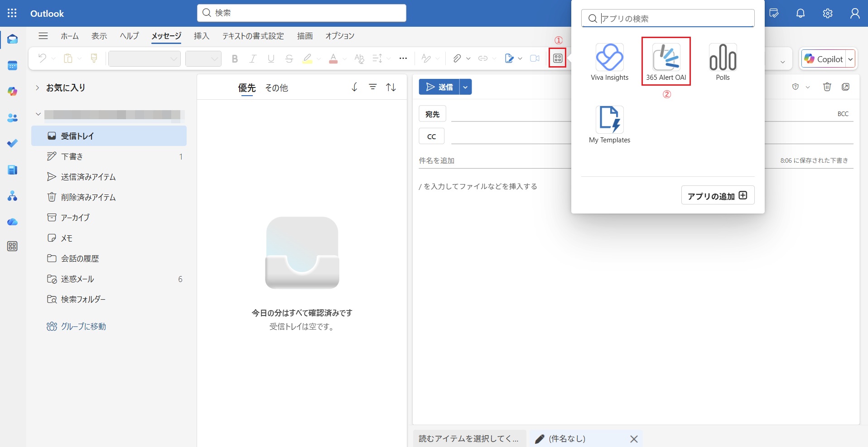Open the Viva Insights add-in
The image size is (868, 447).
[609, 62]
